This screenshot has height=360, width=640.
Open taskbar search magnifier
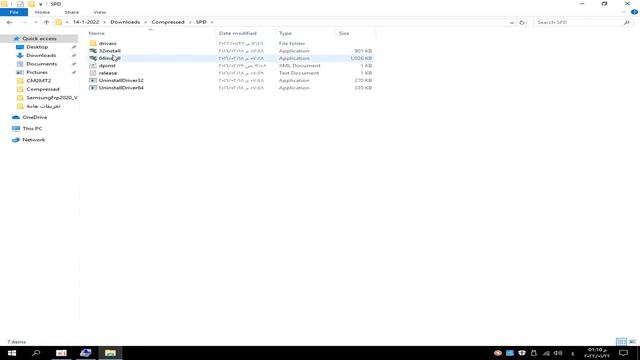(x=36, y=353)
